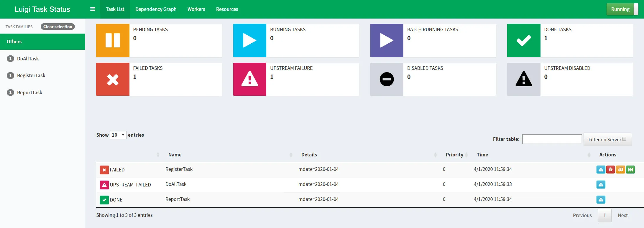The height and width of the screenshot is (228, 644).
Task: Sort the table by Name column
Action: [x=175, y=155]
